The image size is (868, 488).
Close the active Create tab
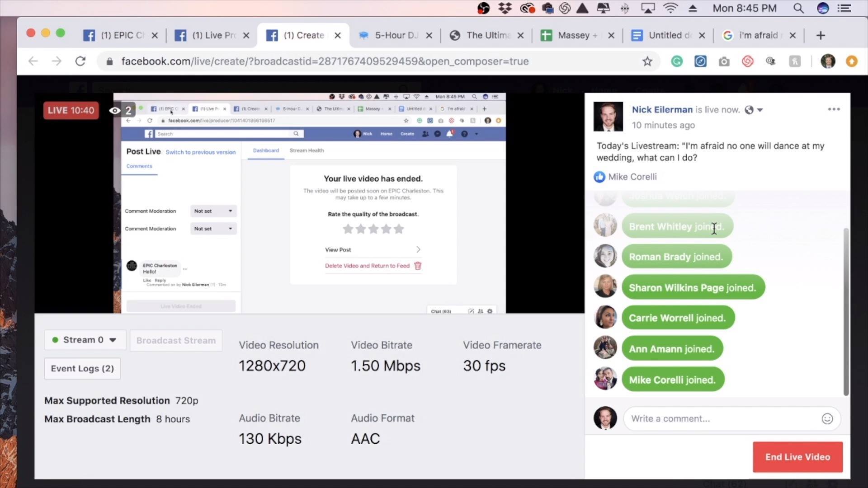(338, 35)
